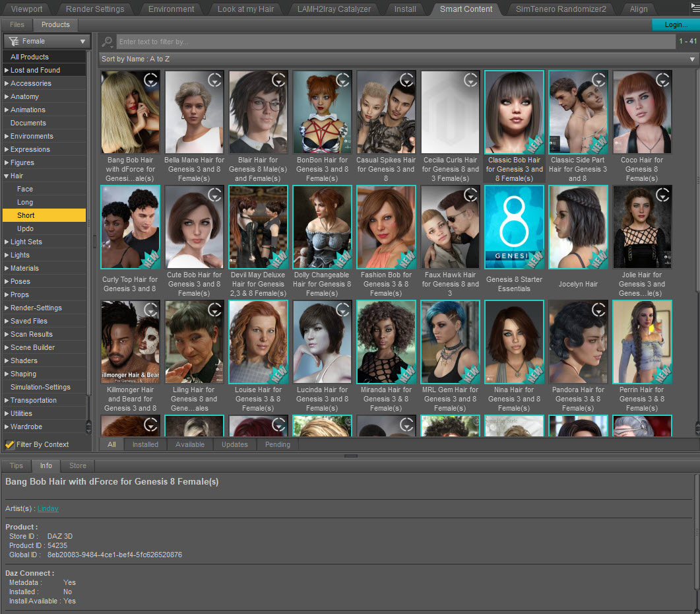Toggle the Filter By Context checkbox
The width and height of the screenshot is (700, 614).
pyautogui.click(x=10, y=444)
